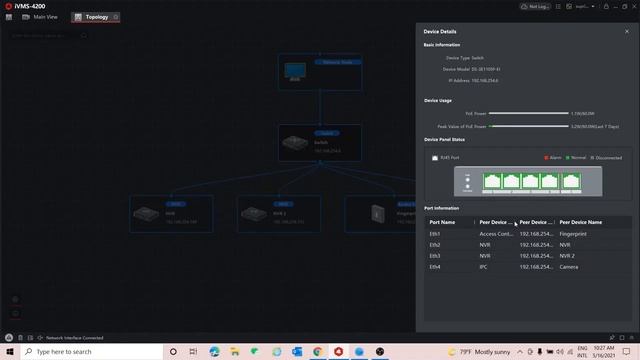640x360 pixels.
Task: Click the fifth green RJ45 uplink port
Action: (x=571, y=181)
